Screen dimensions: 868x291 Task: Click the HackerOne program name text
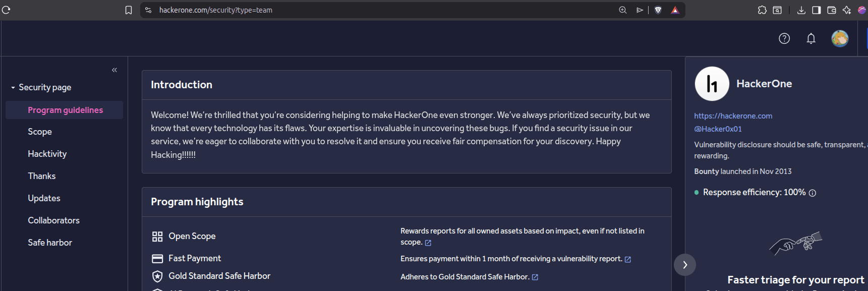(x=764, y=84)
